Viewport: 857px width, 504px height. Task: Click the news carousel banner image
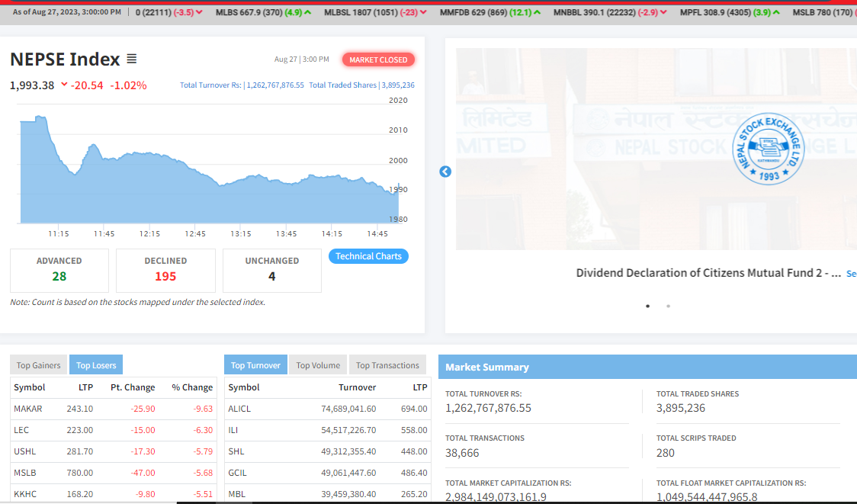pyautogui.click(x=656, y=149)
